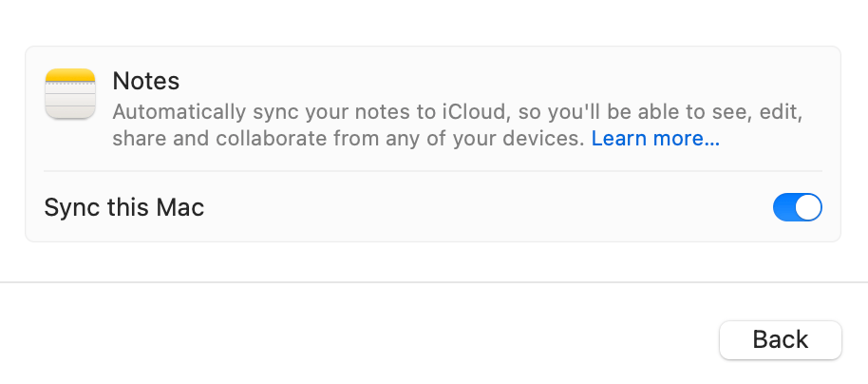Click the yellow Notes app icon
This screenshot has height=384, width=868.
point(70,94)
